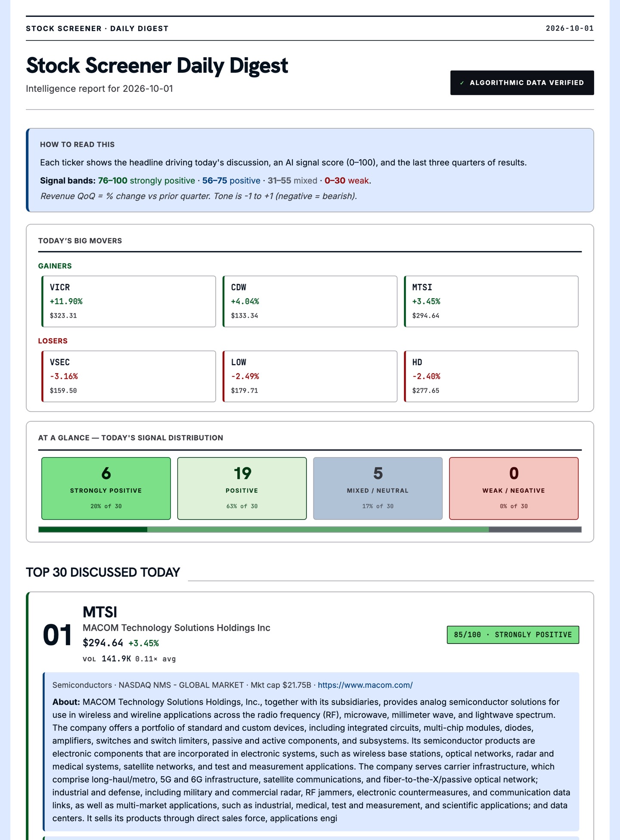Viewport: 620px width, 840px height.
Task: Click the Positive 19 count tile
Action: [x=242, y=488]
